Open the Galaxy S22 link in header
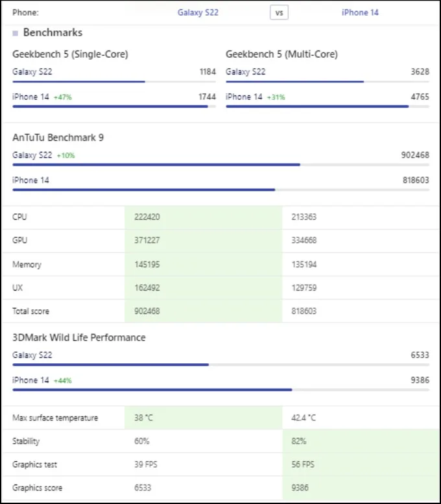 pyautogui.click(x=198, y=12)
